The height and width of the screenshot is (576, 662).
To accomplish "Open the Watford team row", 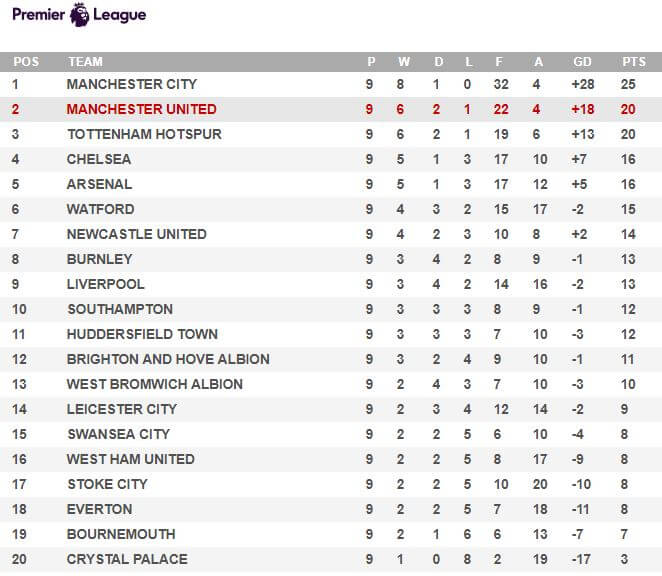I will pos(331,209).
